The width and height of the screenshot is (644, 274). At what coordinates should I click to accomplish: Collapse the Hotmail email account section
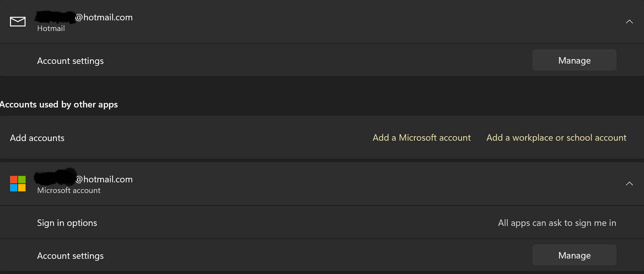[x=629, y=22]
